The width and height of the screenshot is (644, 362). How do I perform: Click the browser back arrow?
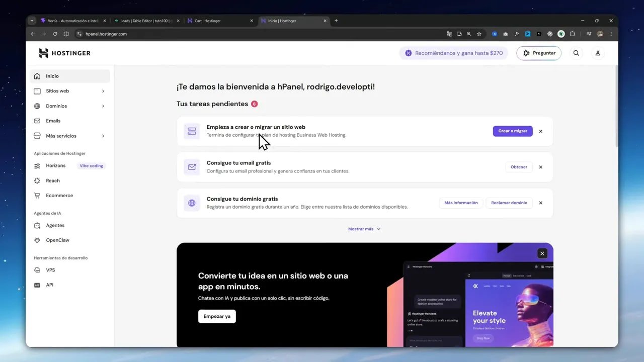(33, 34)
